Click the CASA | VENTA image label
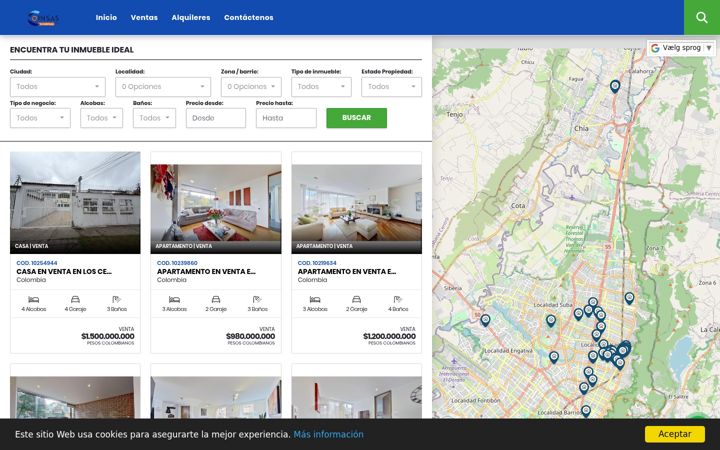The image size is (720, 450). 31,246
